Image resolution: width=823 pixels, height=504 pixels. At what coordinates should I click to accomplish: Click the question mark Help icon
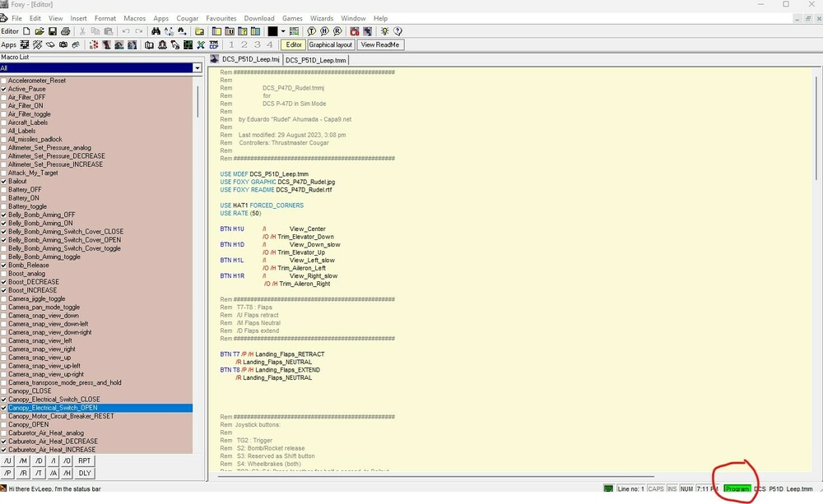click(398, 31)
